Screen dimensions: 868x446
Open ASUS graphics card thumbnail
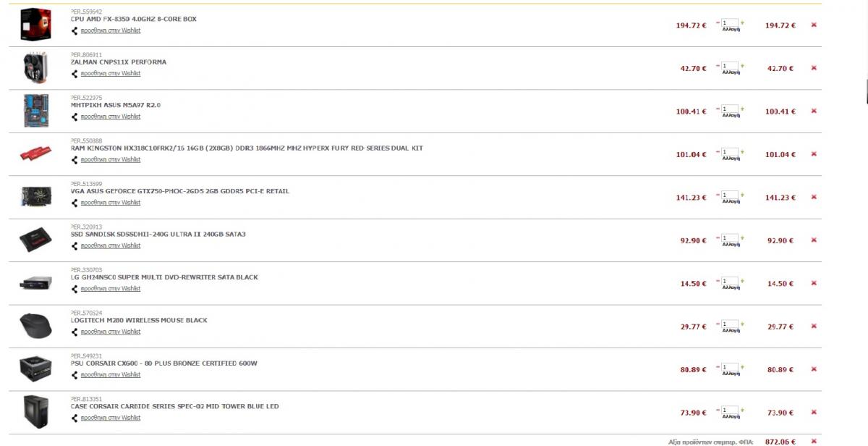tap(36, 197)
